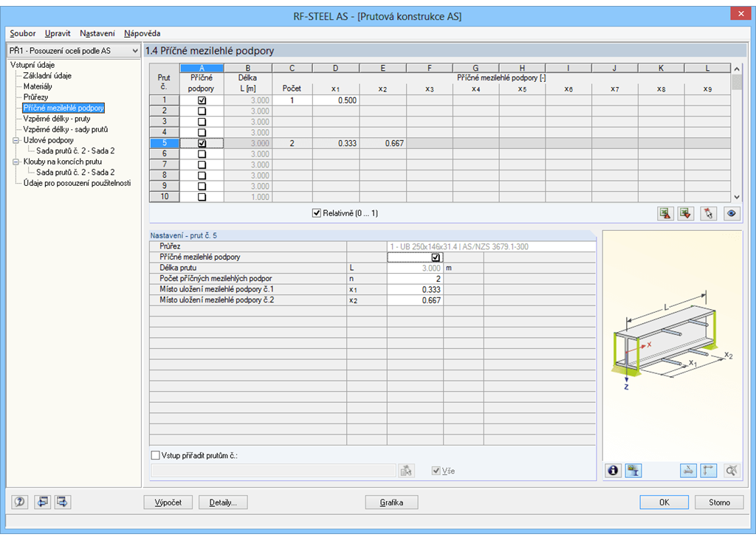Click the pick members icon beside the input field
Viewport: 756px width, 540px height.
click(407, 471)
